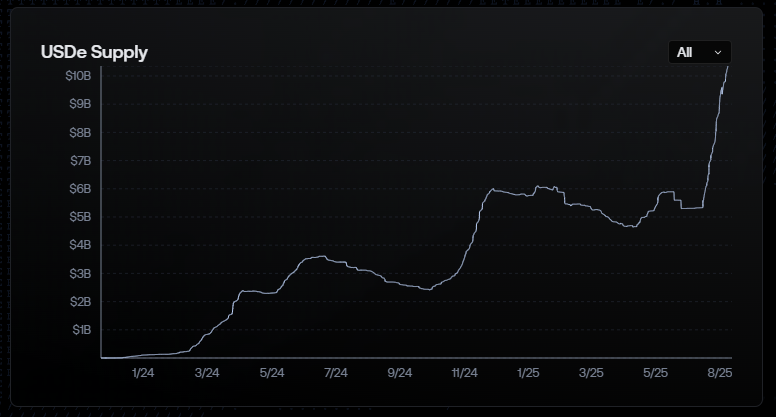Click the 5/24 x-axis date label
Image resolution: width=776 pixels, height=417 pixels.
[x=271, y=373]
